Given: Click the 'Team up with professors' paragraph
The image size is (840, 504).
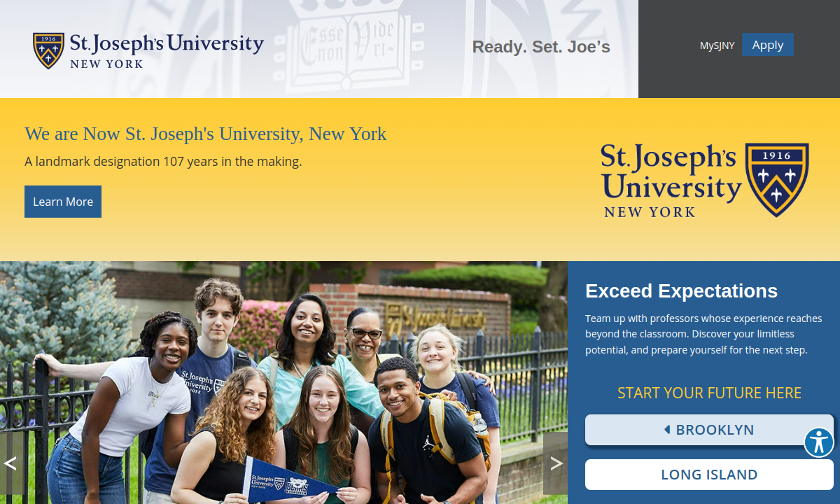Looking at the screenshot, I should [703, 334].
